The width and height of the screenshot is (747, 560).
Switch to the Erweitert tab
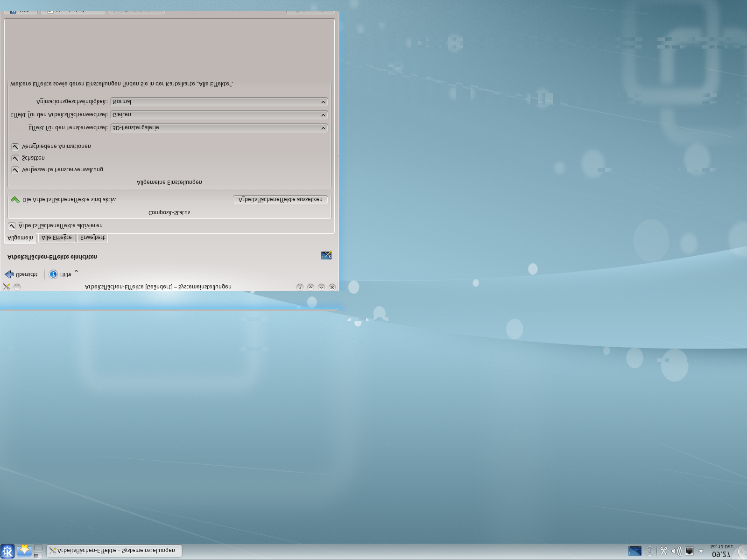(x=92, y=238)
